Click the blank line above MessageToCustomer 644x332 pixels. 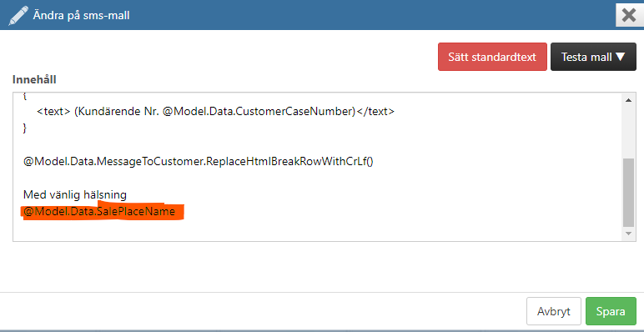[319, 144]
